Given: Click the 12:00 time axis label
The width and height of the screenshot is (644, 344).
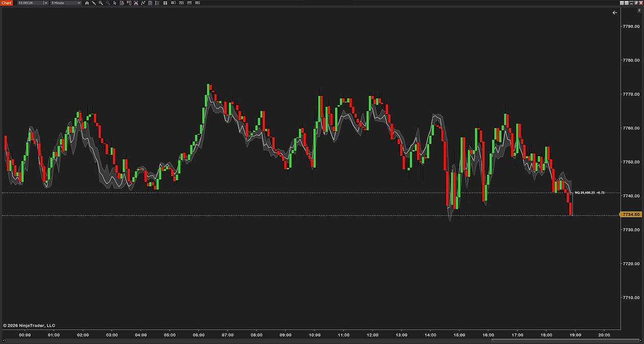Looking at the screenshot, I should pos(373,335).
